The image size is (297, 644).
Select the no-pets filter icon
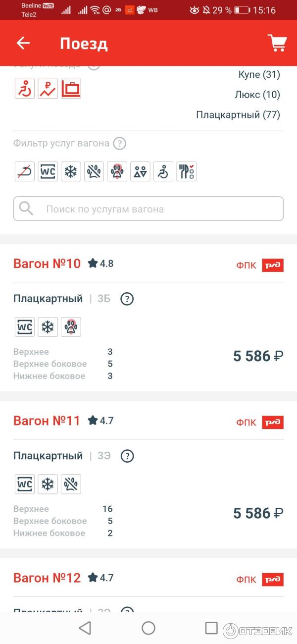[94, 171]
